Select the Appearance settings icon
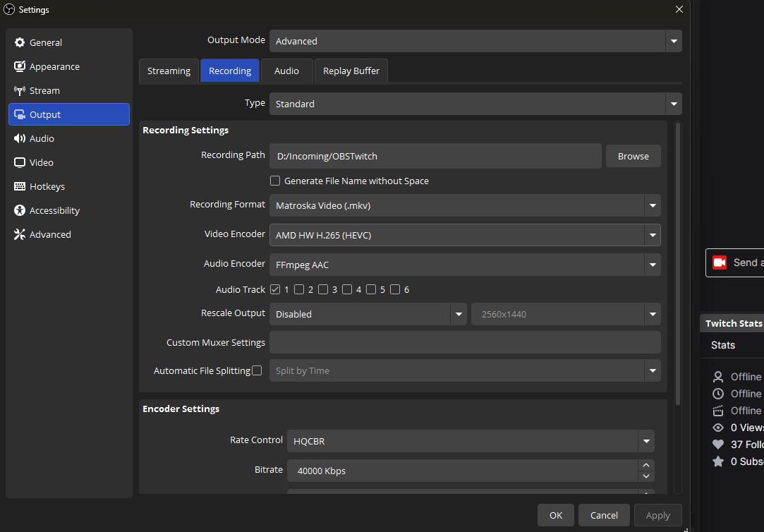The width and height of the screenshot is (764, 532). [x=20, y=67]
